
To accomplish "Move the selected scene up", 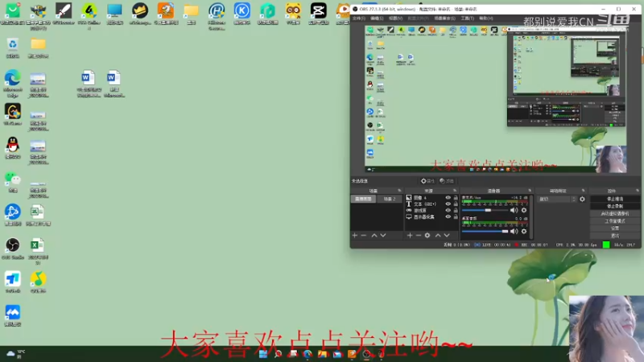I will (x=374, y=235).
